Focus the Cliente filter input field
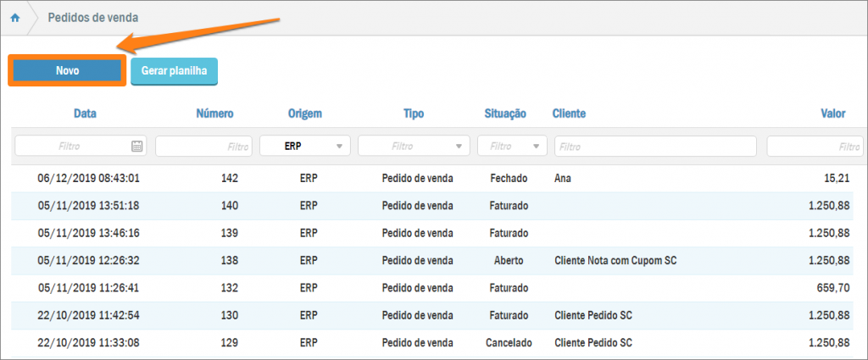Viewport: 868px width, 360px height. pyautogui.click(x=655, y=147)
